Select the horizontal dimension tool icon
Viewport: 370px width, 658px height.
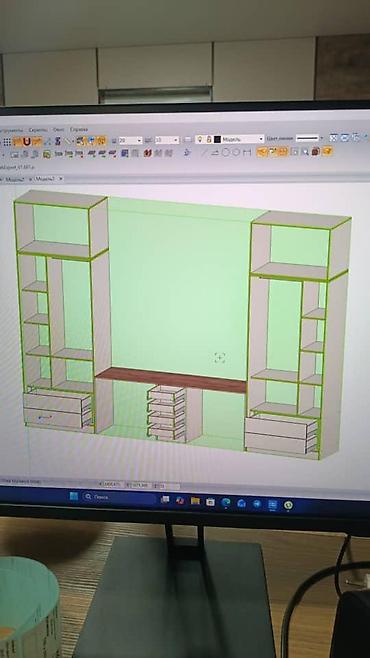[x=247, y=152]
